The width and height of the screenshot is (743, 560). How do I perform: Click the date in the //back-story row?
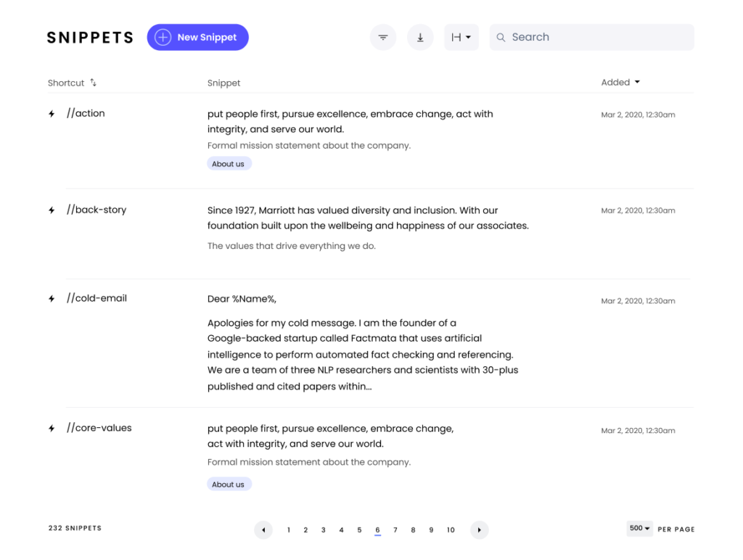point(638,210)
